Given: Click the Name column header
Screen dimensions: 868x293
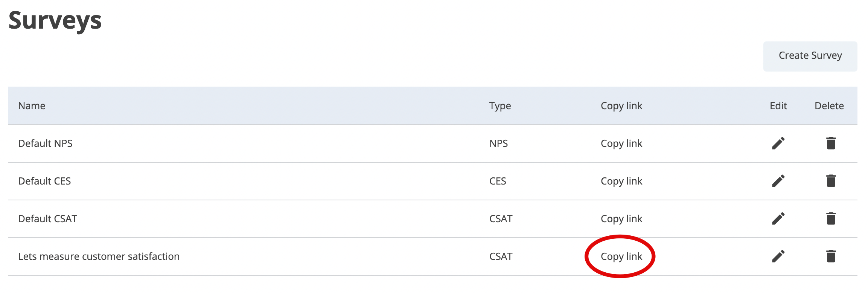Looking at the screenshot, I should point(32,106).
